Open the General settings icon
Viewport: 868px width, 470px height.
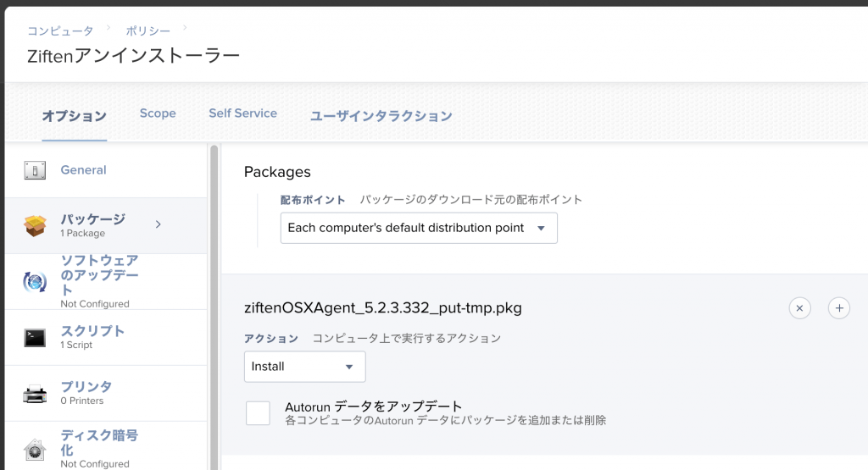35,170
